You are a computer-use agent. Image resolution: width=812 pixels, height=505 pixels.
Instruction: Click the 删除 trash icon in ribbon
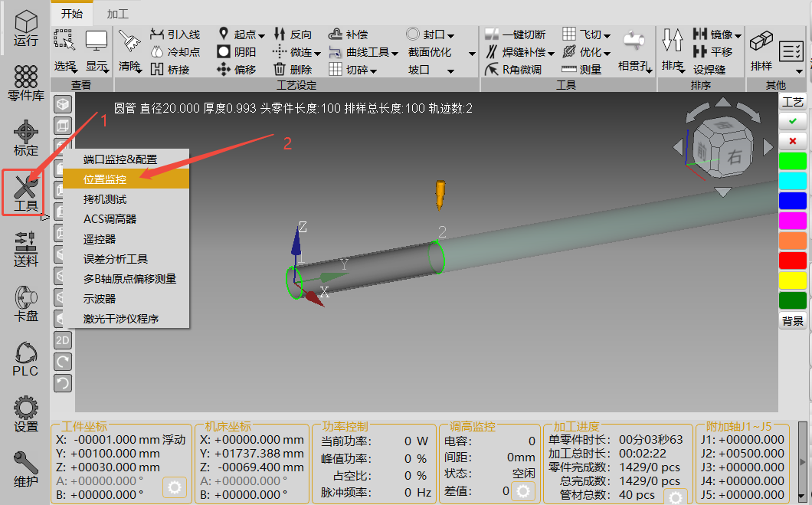[x=293, y=70]
